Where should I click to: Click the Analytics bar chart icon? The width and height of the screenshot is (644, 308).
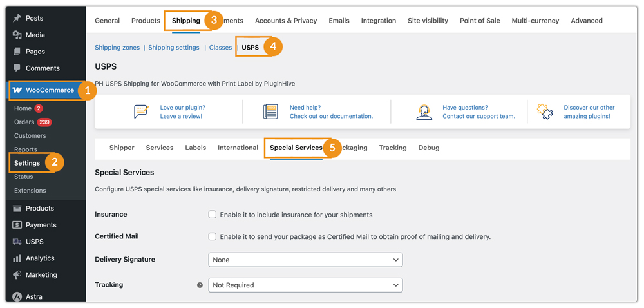(x=17, y=258)
